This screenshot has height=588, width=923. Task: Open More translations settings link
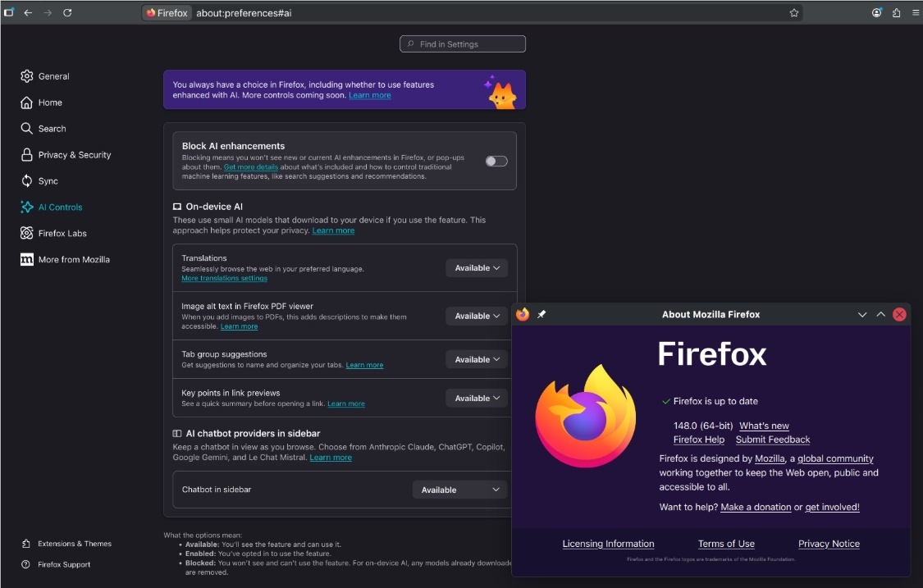click(x=224, y=278)
